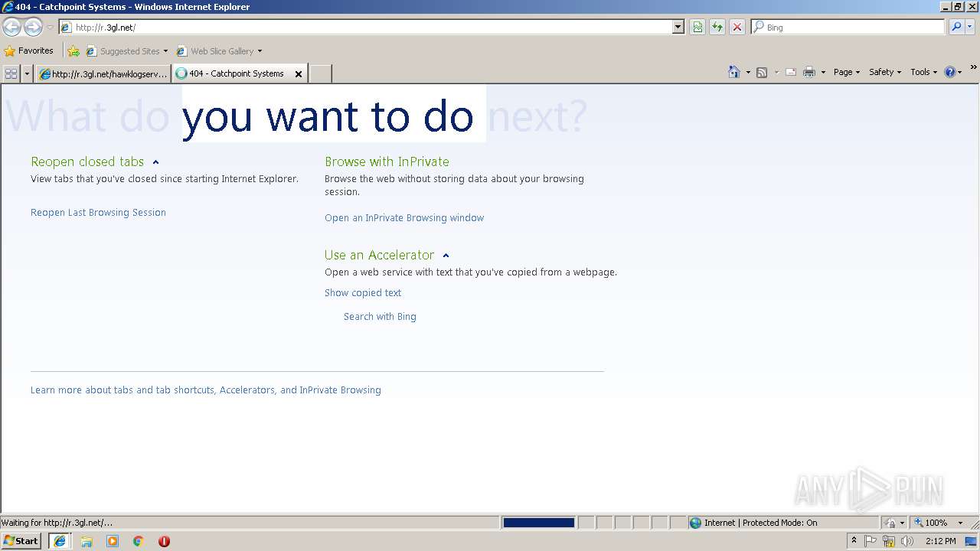Open the Windows Start menu

point(21,541)
